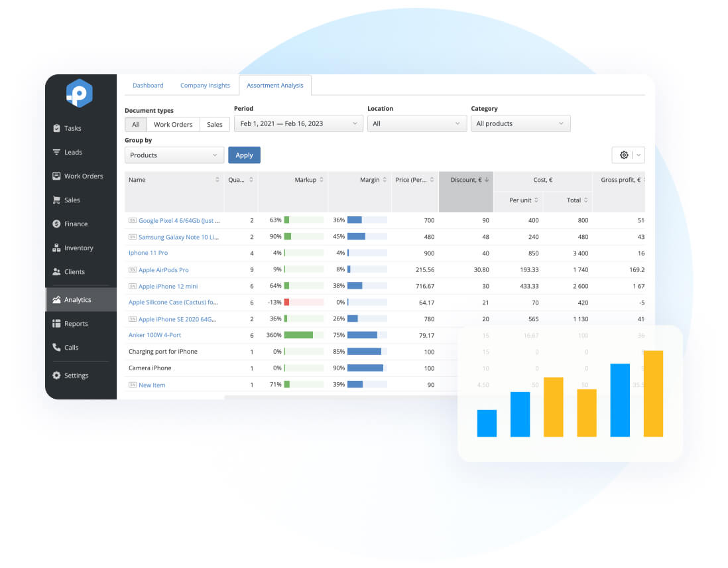728x568 pixels.
Task: Open the Period date range dropdown
Action: (298, 123)
